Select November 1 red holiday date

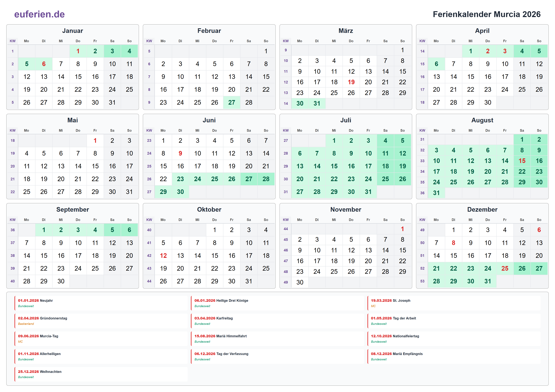coord(402,229)
